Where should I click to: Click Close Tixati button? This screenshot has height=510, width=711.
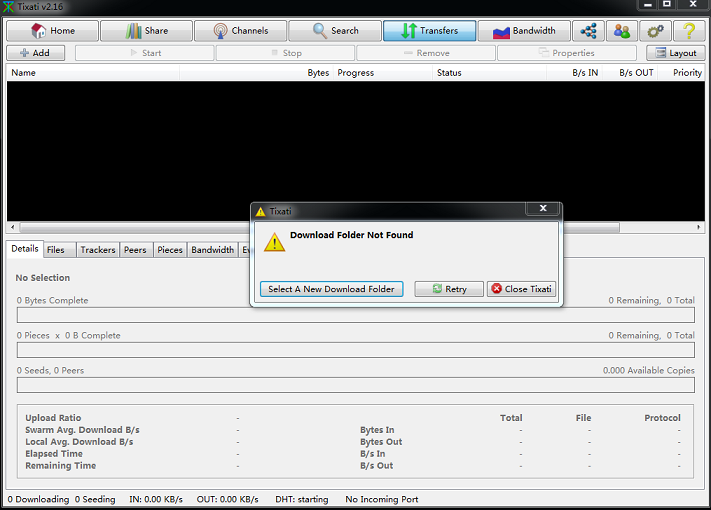(521, 289)
